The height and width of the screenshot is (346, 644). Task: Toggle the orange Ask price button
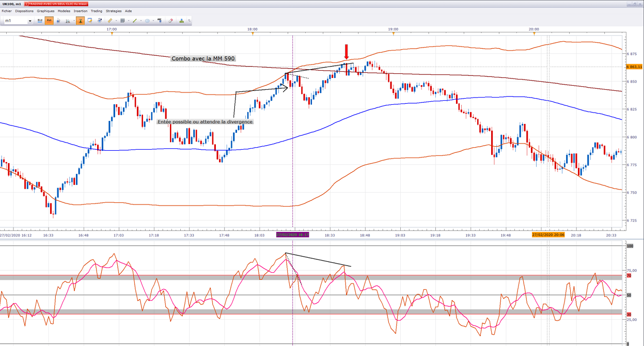pos(49,21)
